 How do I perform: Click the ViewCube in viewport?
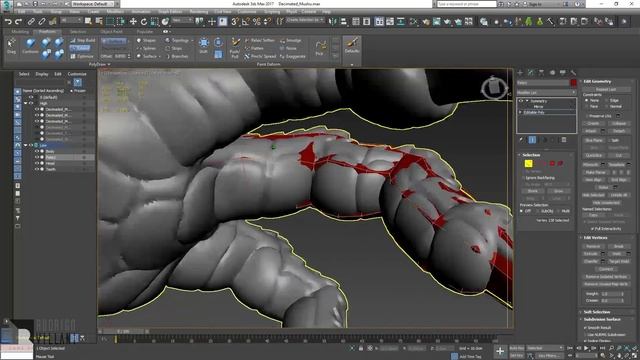click(x=494, y=87)
